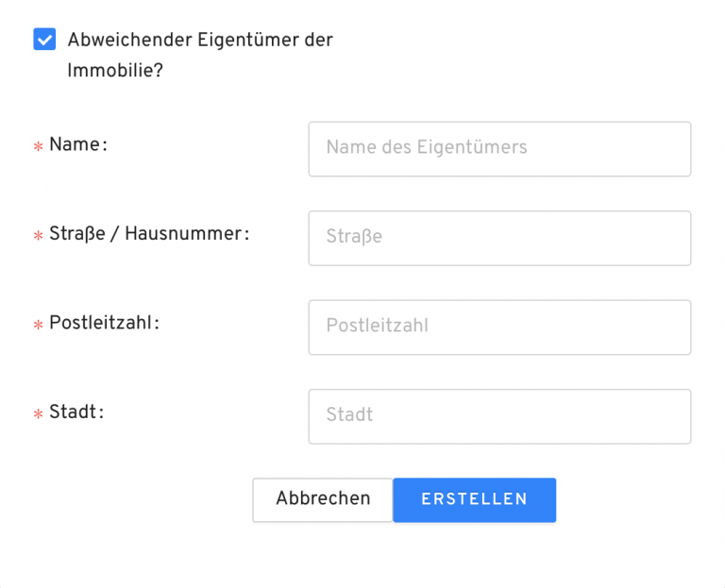The height and width of the screenshot is (588, 725).
Task: Click into the Straße input field
Action: 498,237
